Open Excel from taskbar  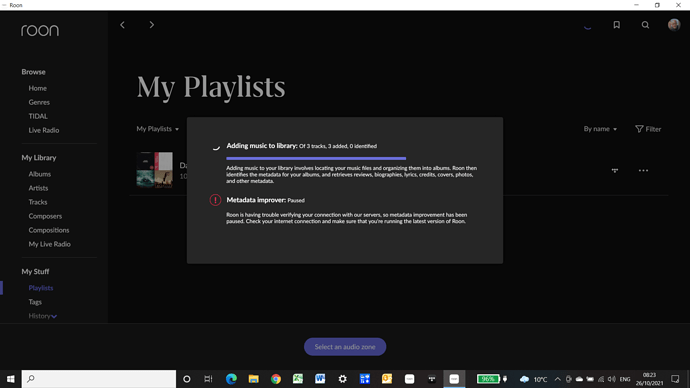(298, 379)
